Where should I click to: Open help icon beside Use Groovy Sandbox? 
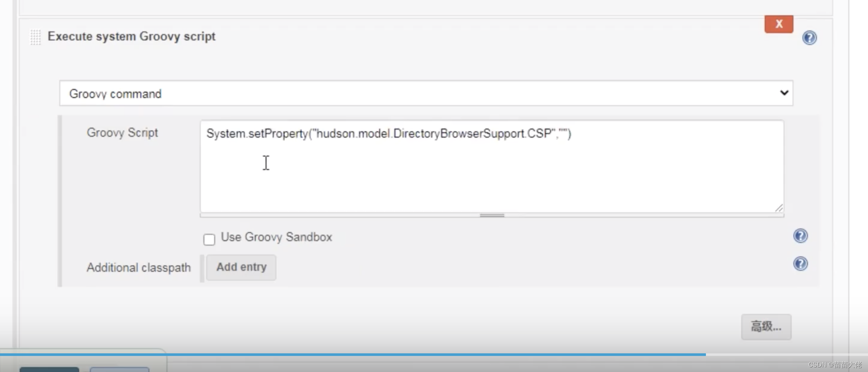tap(800, 236)
